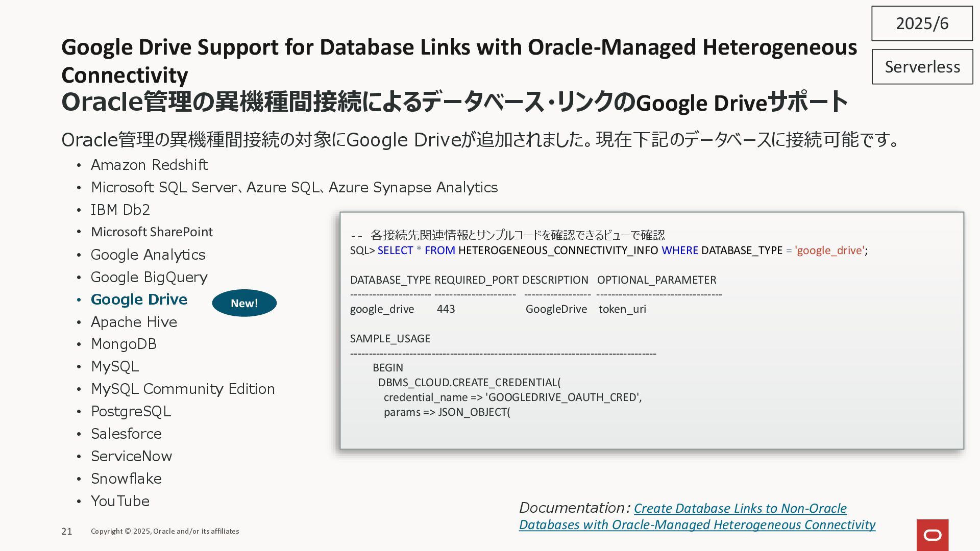Click the page number 21
The height and width of the screenshot is (551, 980).
click(x=67, y=532)
